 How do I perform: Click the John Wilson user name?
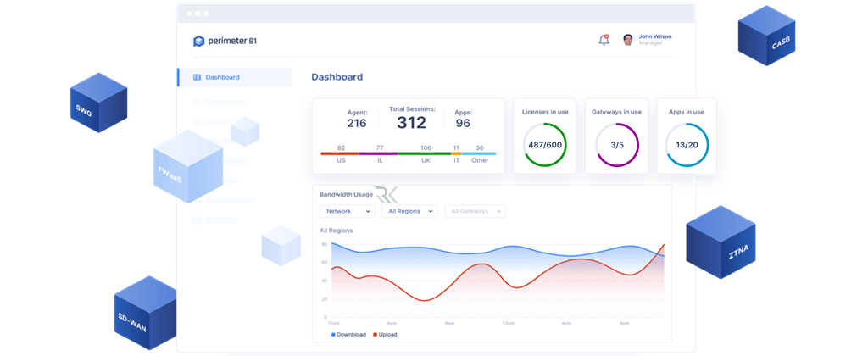click(x=654, y=36)
